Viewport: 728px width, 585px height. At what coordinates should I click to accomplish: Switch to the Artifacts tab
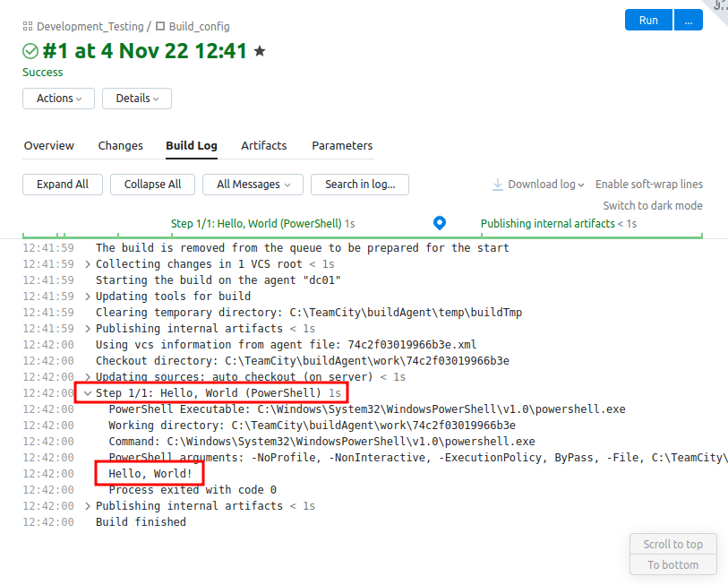pyautogui.click(x=263, y=146)
